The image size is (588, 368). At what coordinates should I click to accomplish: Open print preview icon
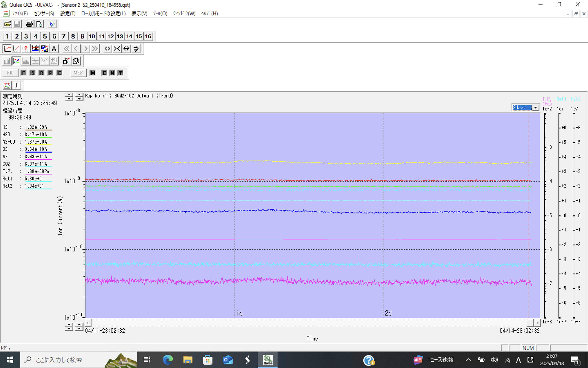39,24
